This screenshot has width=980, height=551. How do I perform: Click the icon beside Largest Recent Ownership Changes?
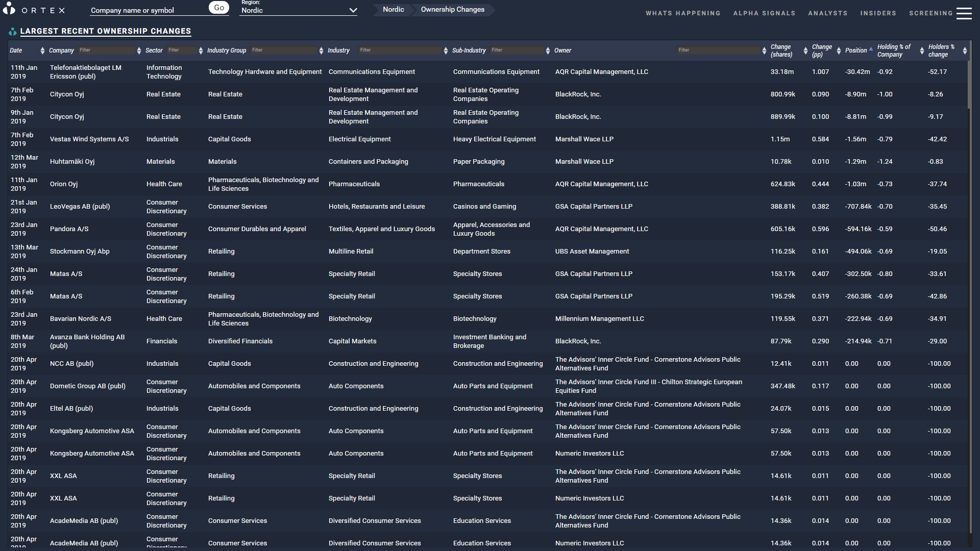12,31
